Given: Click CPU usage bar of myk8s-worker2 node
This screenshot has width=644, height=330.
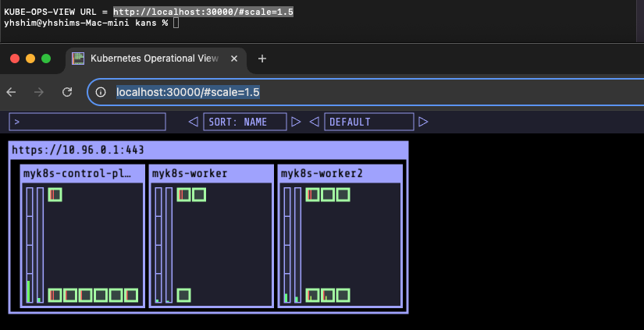Looking at the screenshot, I should [x=287, y=245].
